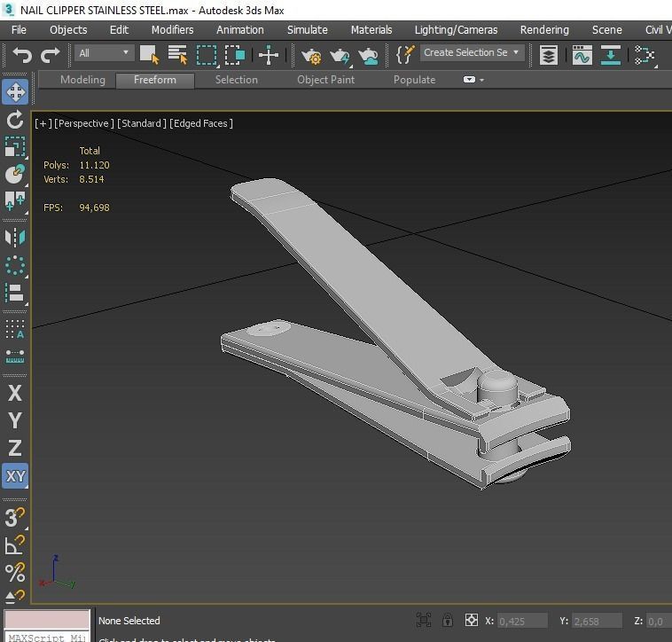Open Create Selection Set dropdown
The width and height of the screenshot is (672, 642).
click(x=472, y=52)
